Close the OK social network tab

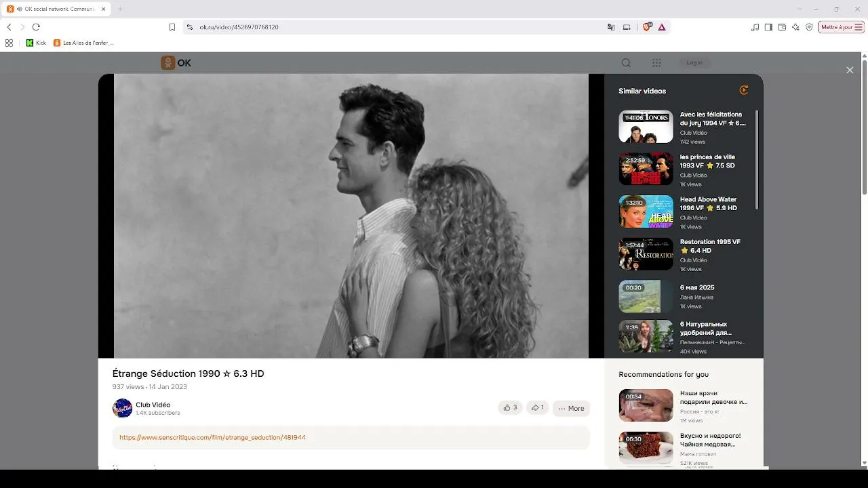click(103, 9)
